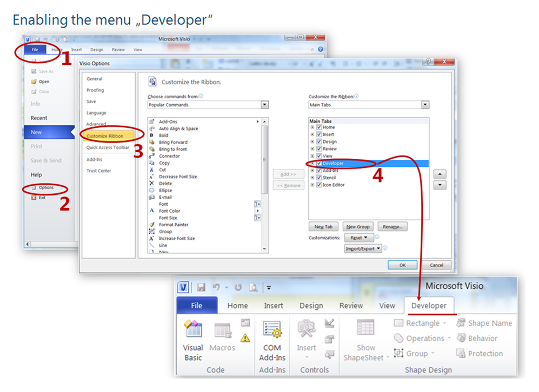Click the macro security warning icon

tap(245, 338)
